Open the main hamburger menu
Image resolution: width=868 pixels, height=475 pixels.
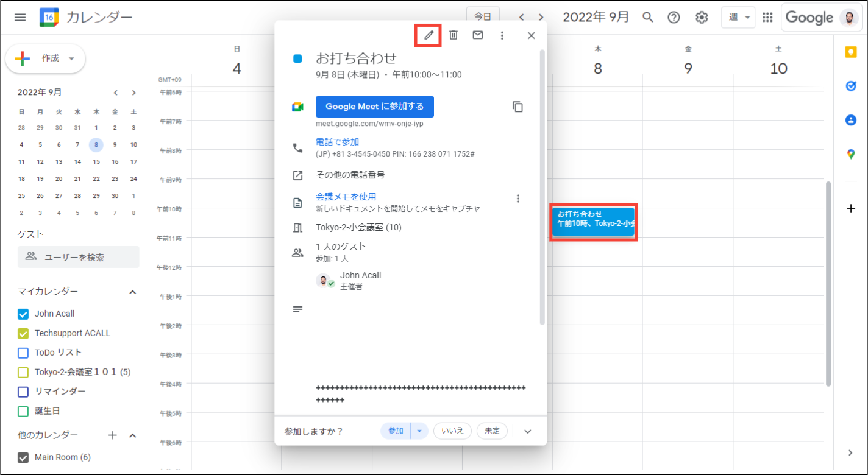click(20, 17)
